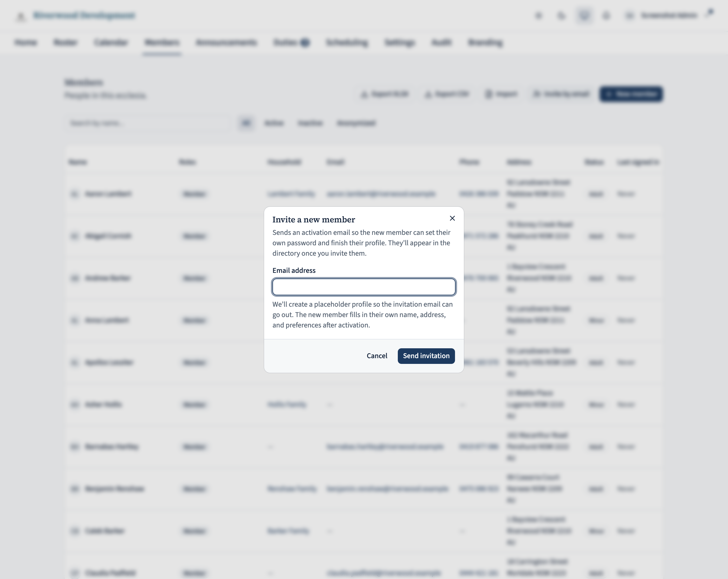Open the Home tab behind the dialog
Screen dimensions: 728x579
tap(26, 43)
